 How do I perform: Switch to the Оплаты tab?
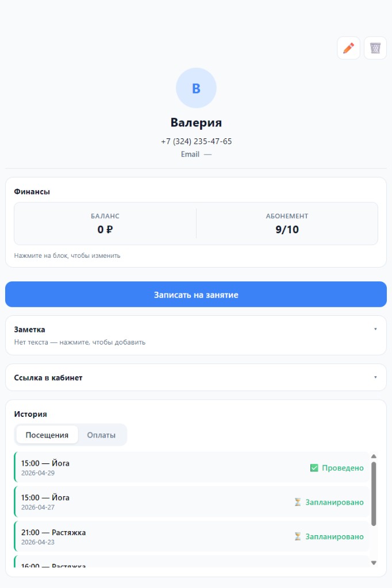click(101, 435)
